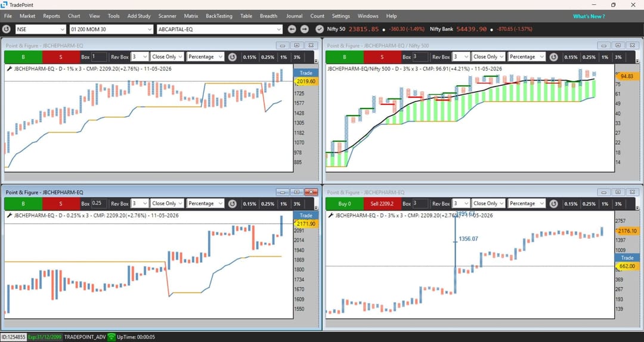Screen dimensions: 644x342
Task: Open toolbar overflow arrow in top-left chart
Action: click(316, 61)
